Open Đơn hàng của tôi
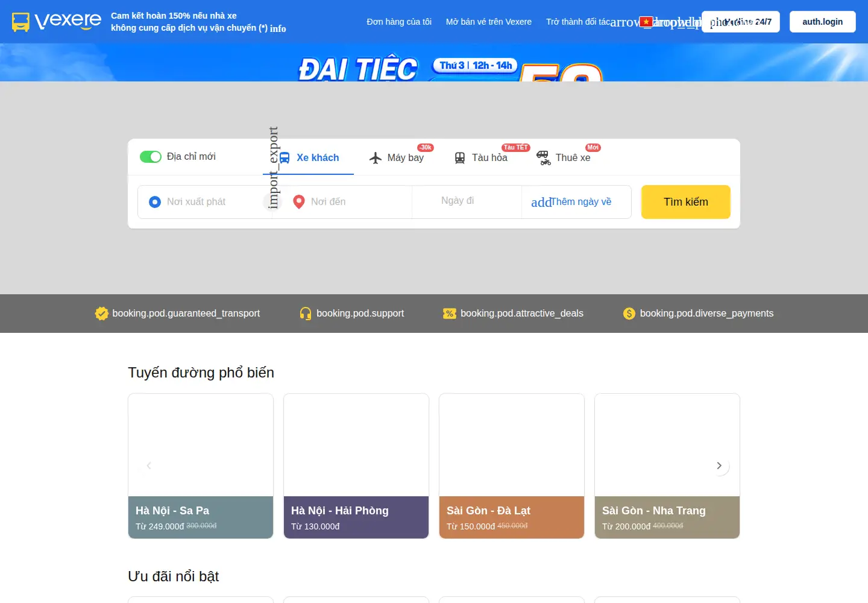868x603 pixels. 399,22
